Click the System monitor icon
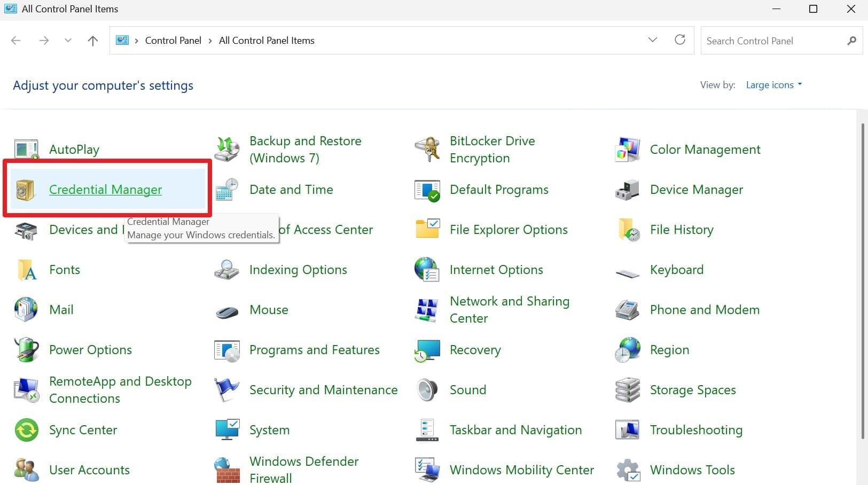This screenshot has height=485, width=868. pyautogui.click(x=227, y=430)
